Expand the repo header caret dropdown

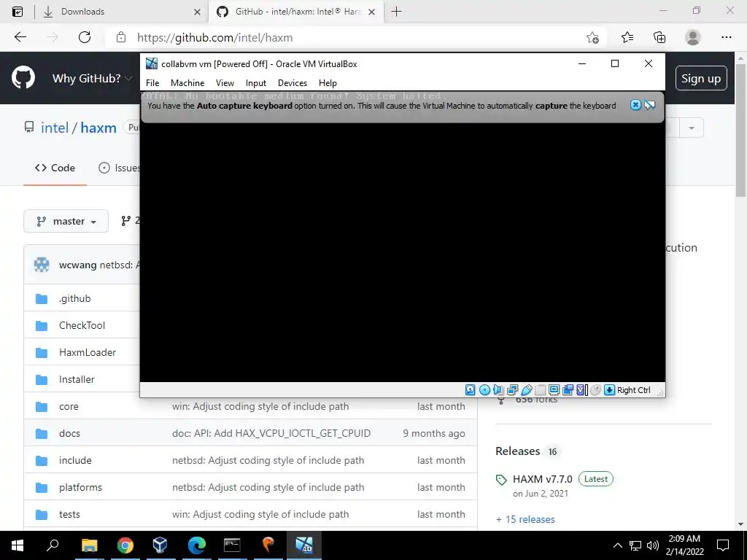click(x=692, y=128)
